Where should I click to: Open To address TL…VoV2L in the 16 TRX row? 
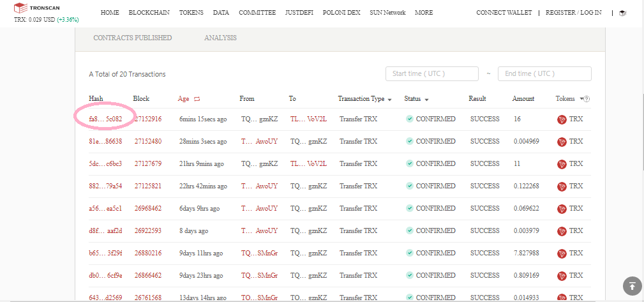click(x=308, y=119)
